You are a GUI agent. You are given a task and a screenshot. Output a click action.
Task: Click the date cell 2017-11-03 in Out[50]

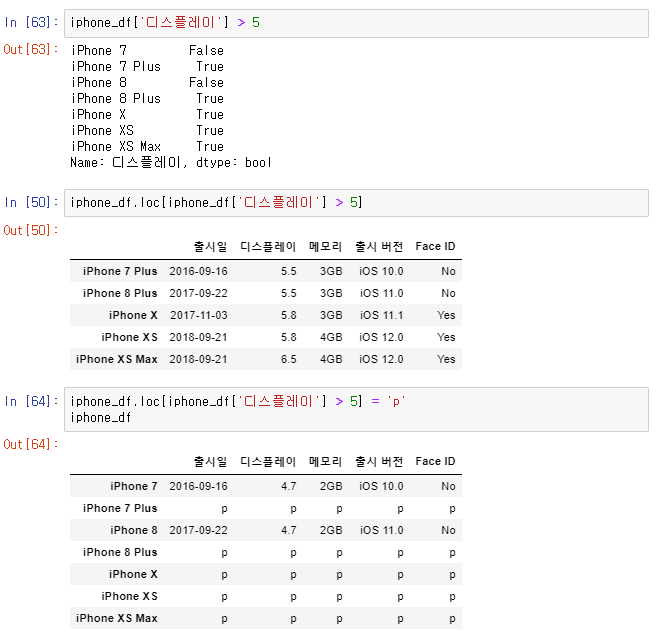[x=199, y=315]
